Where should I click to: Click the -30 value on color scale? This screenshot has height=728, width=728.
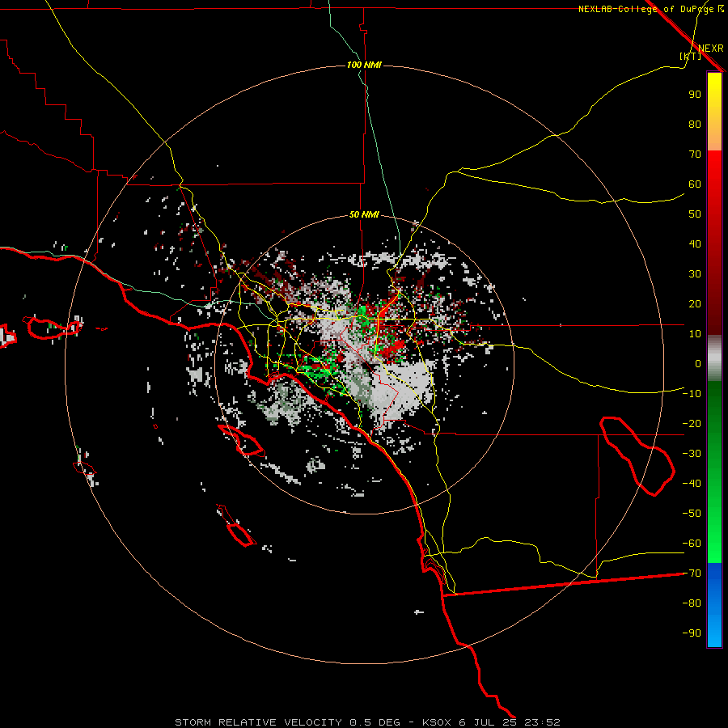[x=692, y=454]
